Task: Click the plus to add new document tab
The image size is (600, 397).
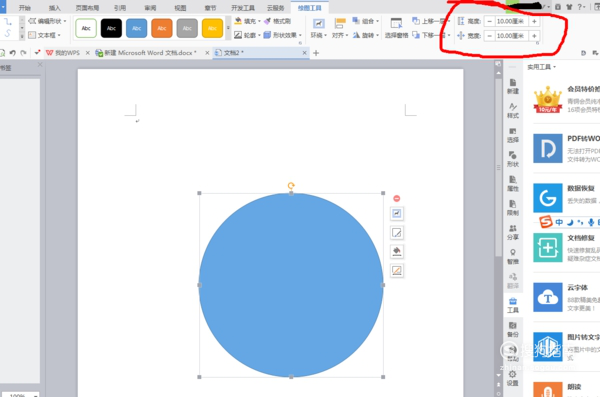Action: click(x=316, y=53)
